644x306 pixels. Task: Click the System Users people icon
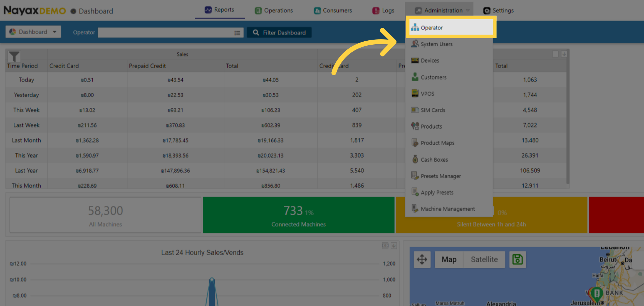point(415,44)
